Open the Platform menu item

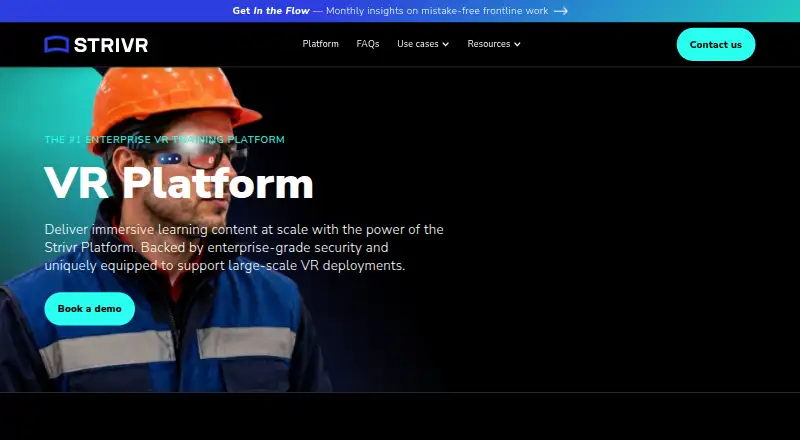click(x=320, y=44)
